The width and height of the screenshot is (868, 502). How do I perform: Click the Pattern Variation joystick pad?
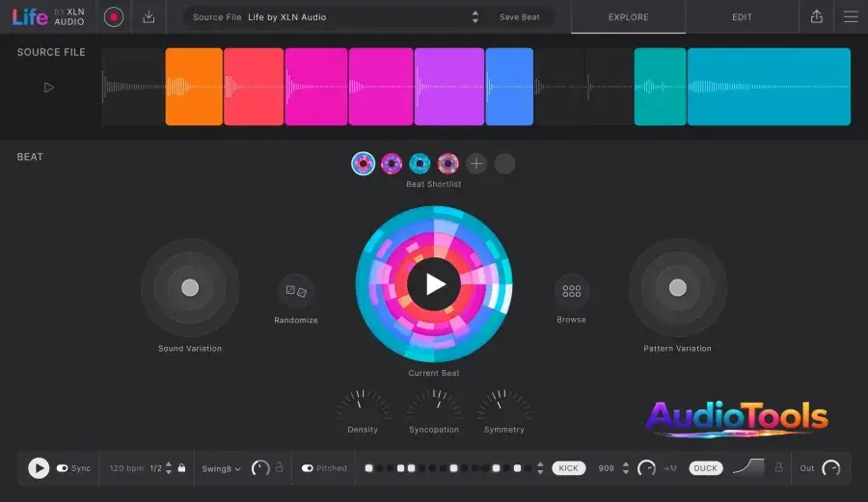pyautogui.click(x=678, y=287)
